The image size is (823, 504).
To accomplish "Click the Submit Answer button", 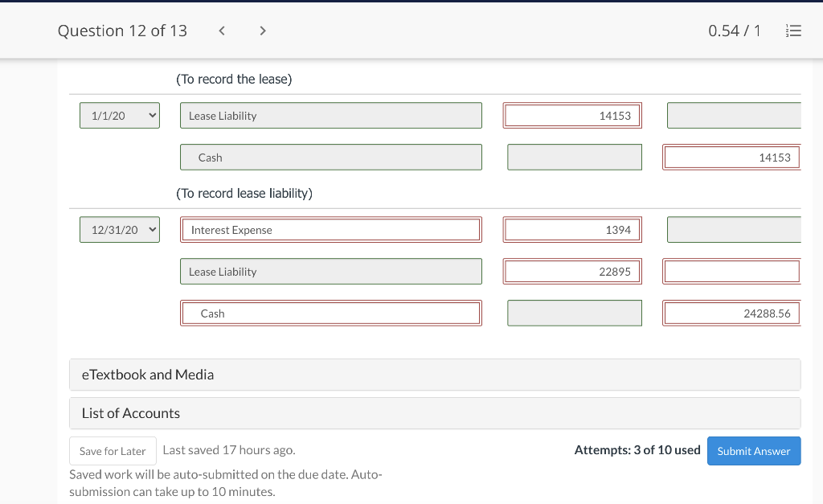I will tap(754, 451).
